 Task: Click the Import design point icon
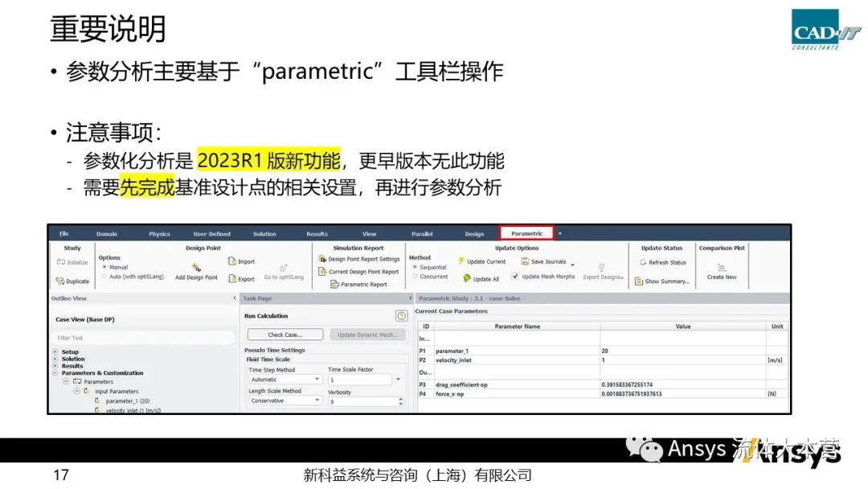(x=232, y=261)
